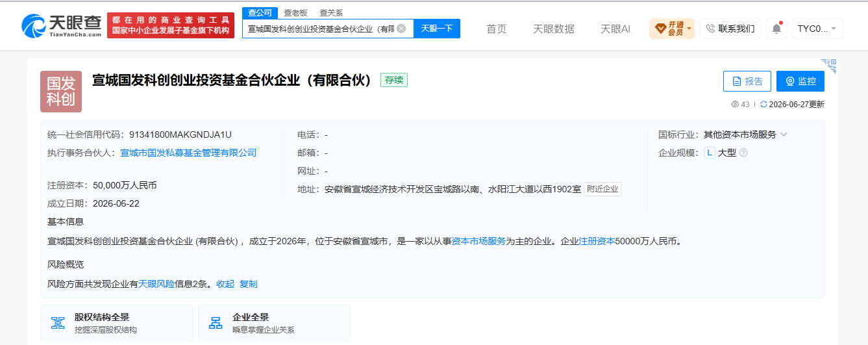Open the 宣城市国发私募基金管理有限公司 link
Screen dimensions: 868x345
click(x=188, y=153)
